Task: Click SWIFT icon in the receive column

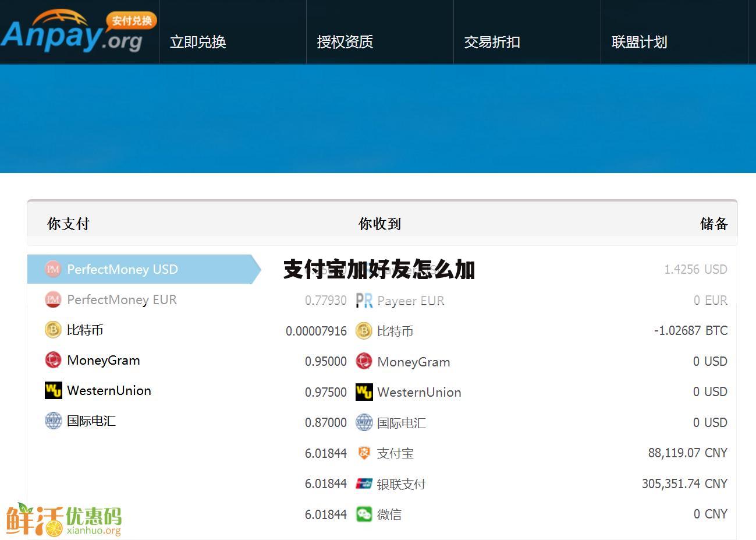Action: pos(364,422)
